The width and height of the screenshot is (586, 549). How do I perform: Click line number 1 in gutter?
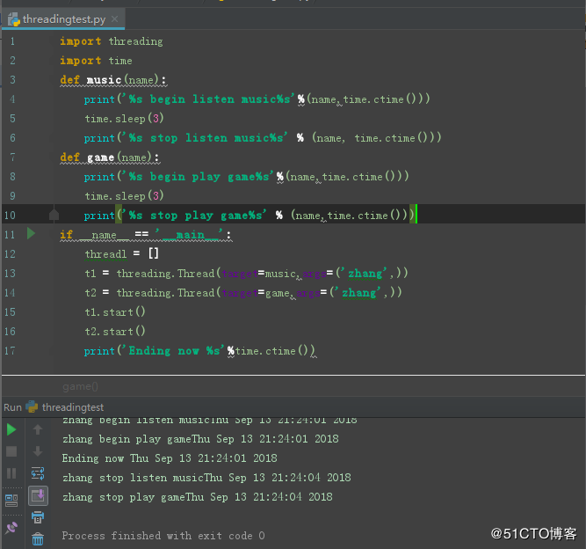12,41
